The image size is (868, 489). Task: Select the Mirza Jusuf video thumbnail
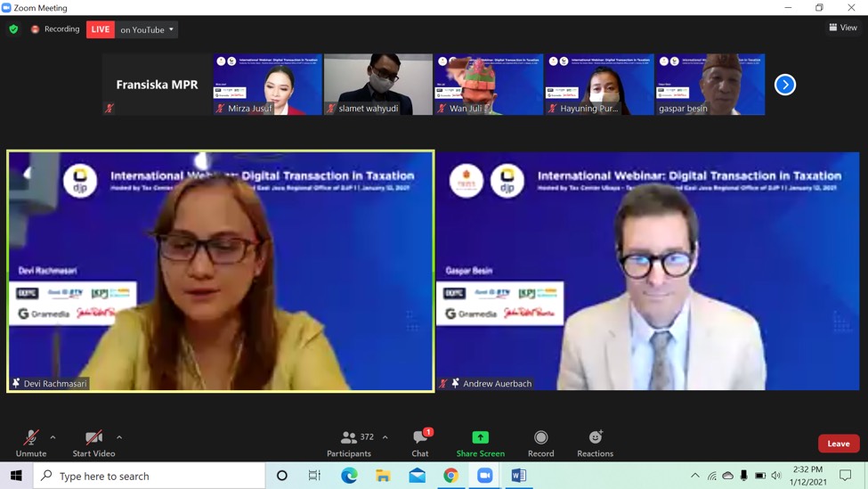[x=267, y=85]
